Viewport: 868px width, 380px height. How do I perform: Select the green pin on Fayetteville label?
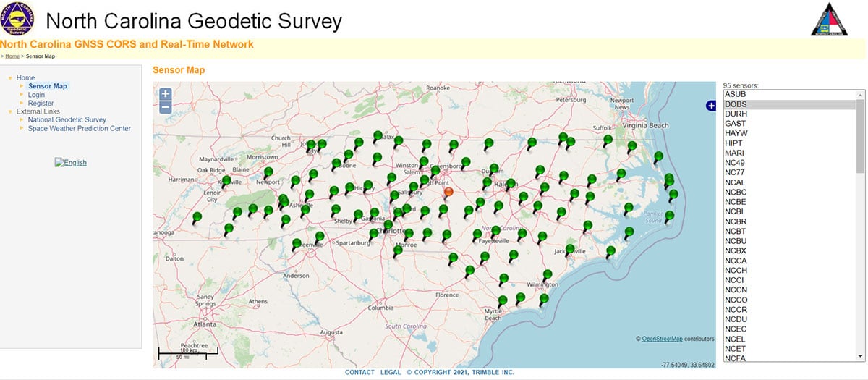click(495, 232)
